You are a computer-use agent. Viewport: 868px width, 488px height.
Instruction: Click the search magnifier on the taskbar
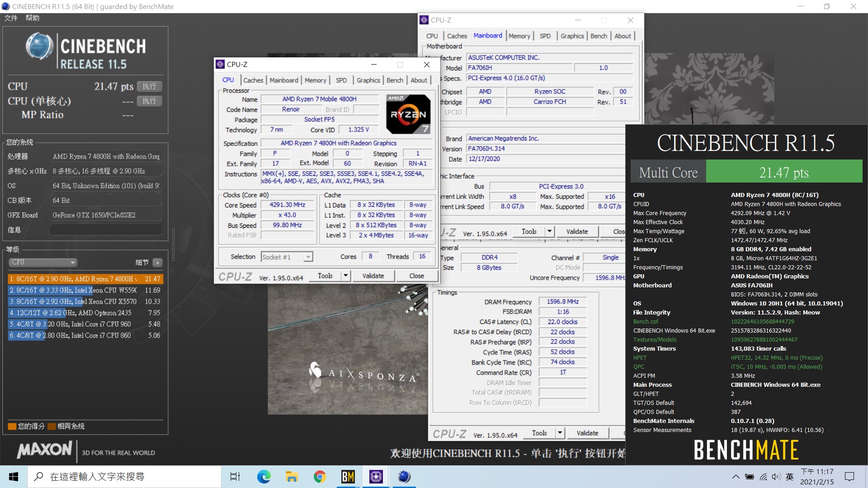click(39, 477)
